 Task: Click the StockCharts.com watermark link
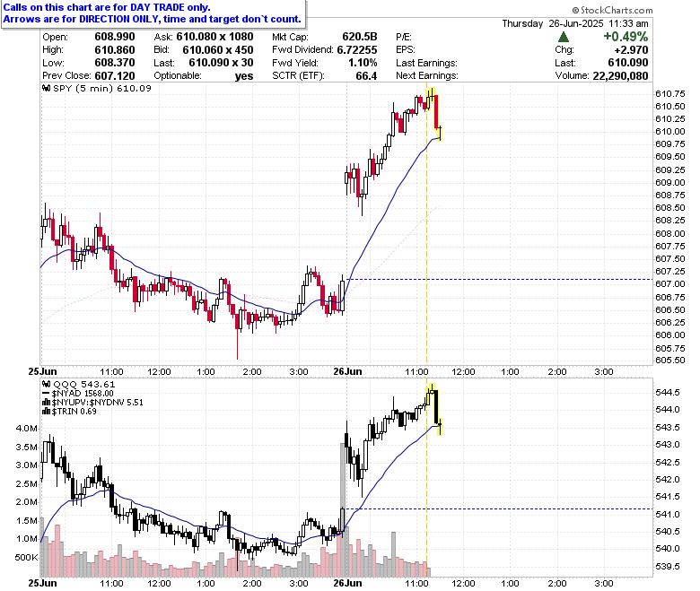pos(616,10)
